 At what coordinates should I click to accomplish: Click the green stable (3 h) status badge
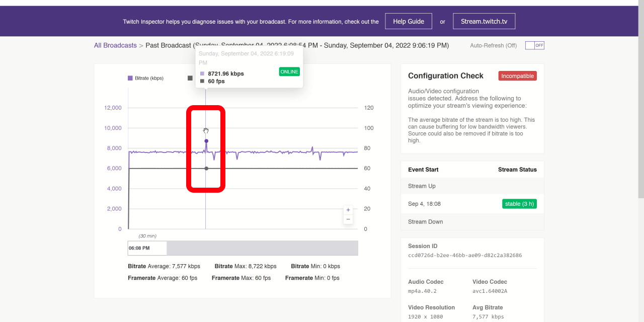(519, 204)
